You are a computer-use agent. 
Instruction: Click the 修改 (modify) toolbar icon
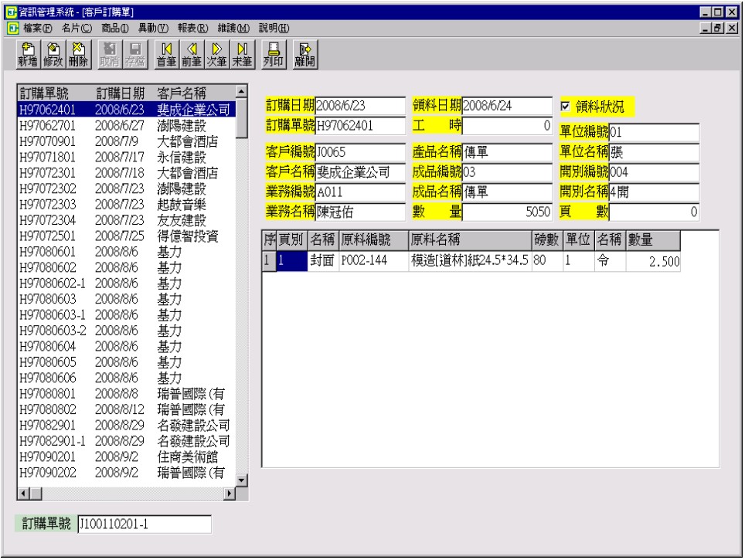[53, 55]
